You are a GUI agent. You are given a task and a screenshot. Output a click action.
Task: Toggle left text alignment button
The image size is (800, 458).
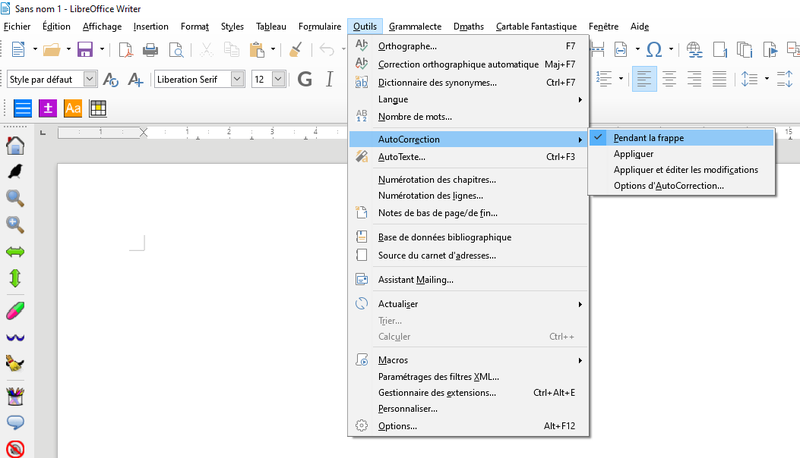645,78
